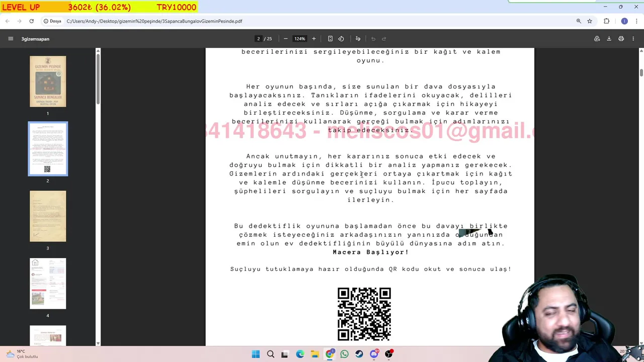
Task: Click the undo arrow in PDF toolbar
Action: (x=373, y=39)
